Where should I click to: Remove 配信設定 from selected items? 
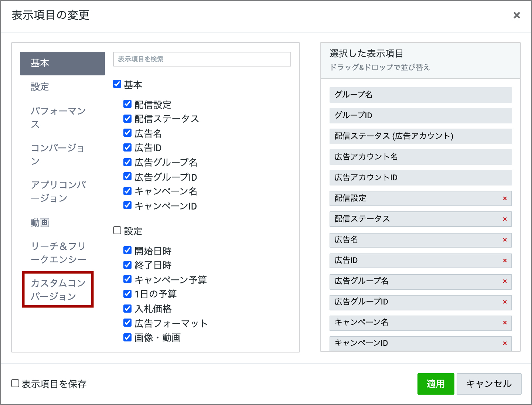click(505, 198)
